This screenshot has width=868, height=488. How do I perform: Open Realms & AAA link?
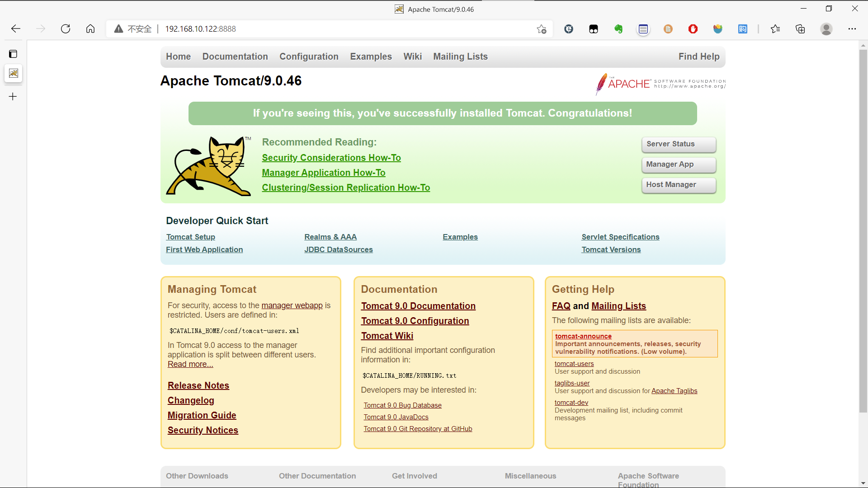click(330, 237)
